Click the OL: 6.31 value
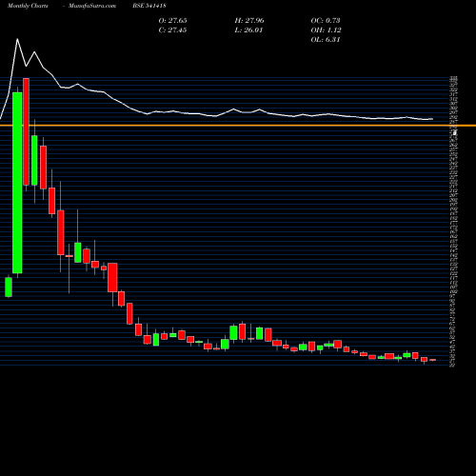Viewport: 476px width, 476px height. 326,39
